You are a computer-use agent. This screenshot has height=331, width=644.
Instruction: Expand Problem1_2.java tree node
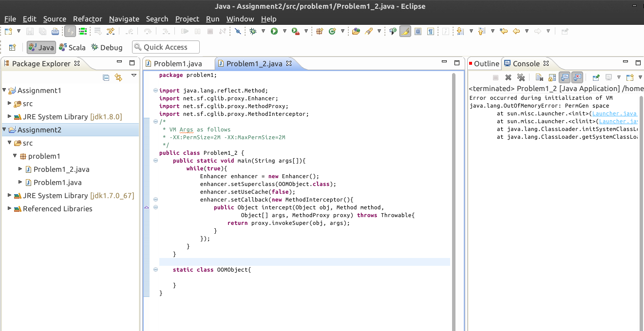(x=20, y=169)
